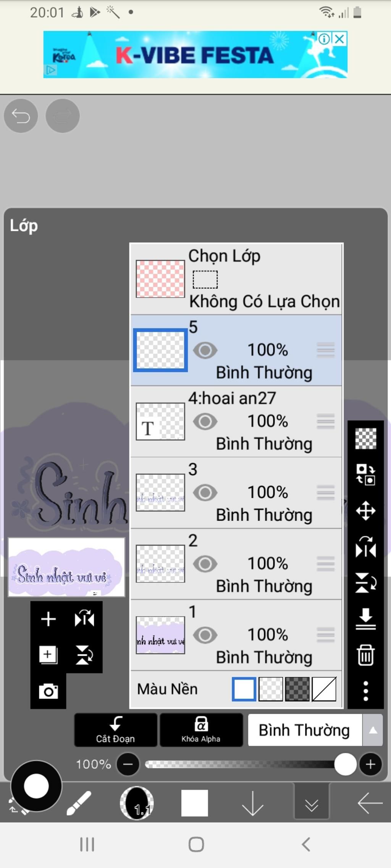The width and height of the screenshot is (391, 868).
Task: Click the canvas preview thumbnail
Action: 66,567
